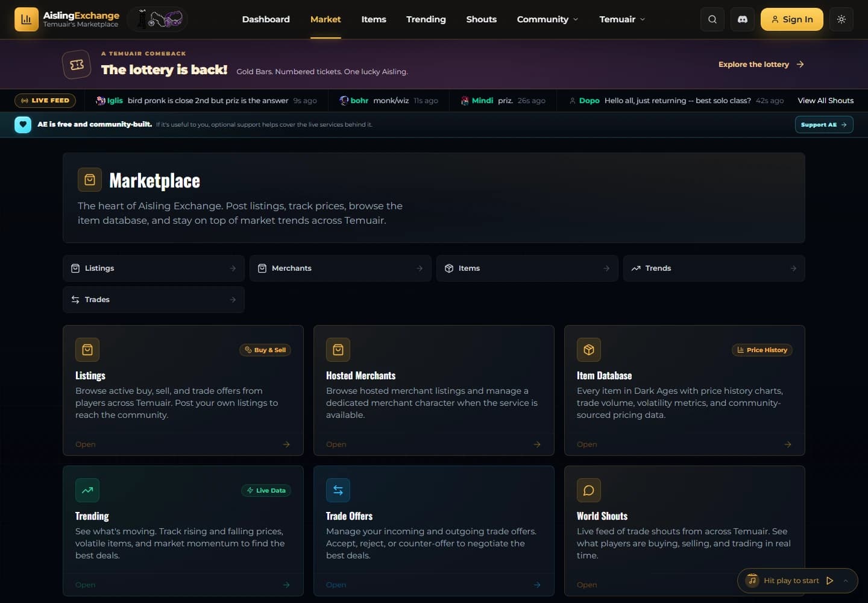Click the Item Database cube icon
Image resolution: width=868 pixels, height=603 pixels.
[589, 350]
